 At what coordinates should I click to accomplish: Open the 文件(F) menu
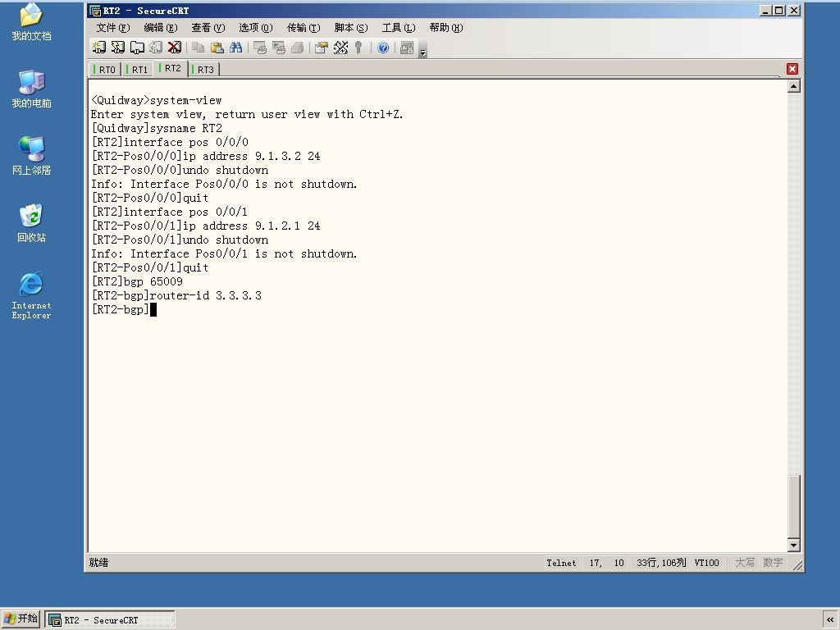point(113,28)
